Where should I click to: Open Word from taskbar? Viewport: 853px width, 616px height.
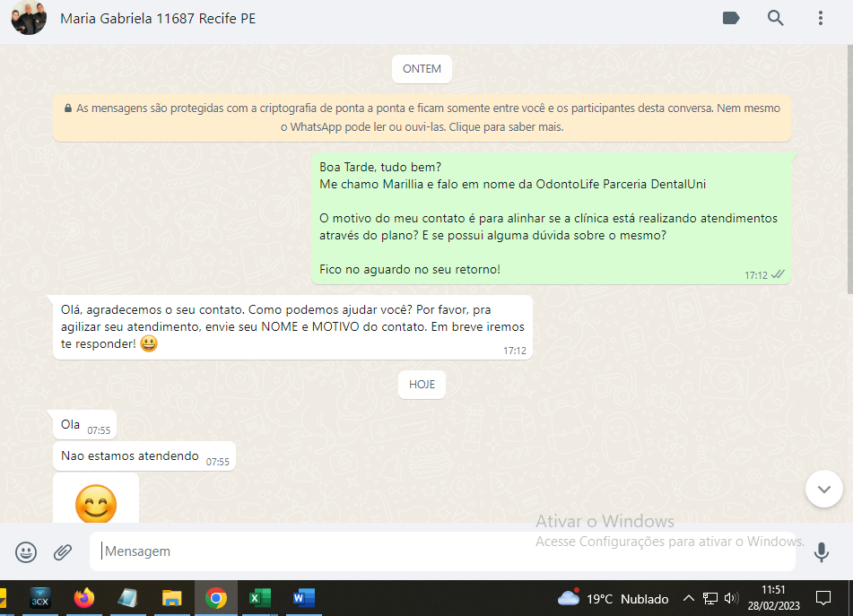coord(303,598)
